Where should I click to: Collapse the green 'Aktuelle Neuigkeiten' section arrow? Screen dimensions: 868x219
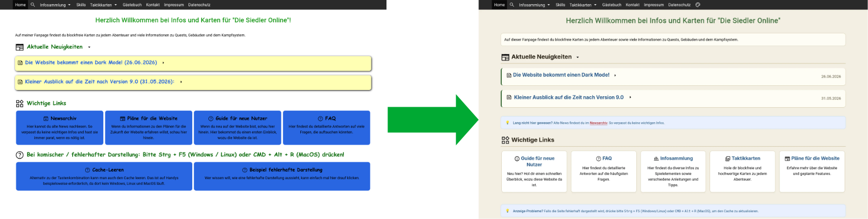point(89,47)
